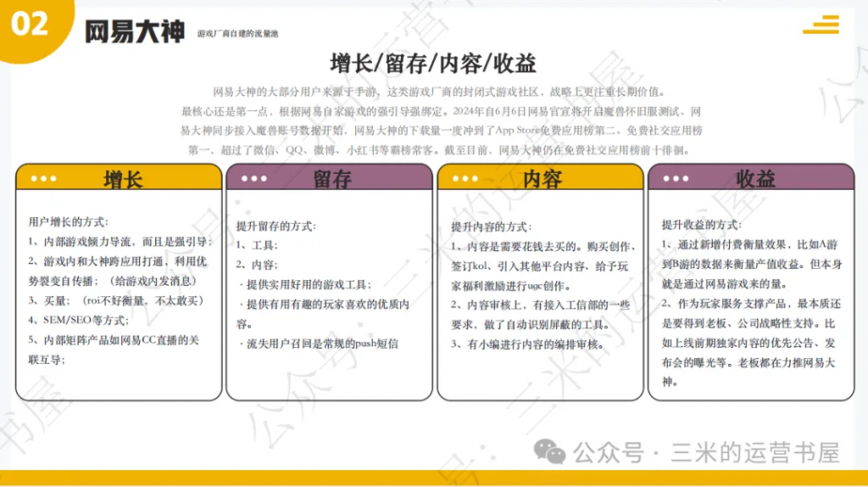Click the 网易大神 slide title

click(x=134, y=32)
